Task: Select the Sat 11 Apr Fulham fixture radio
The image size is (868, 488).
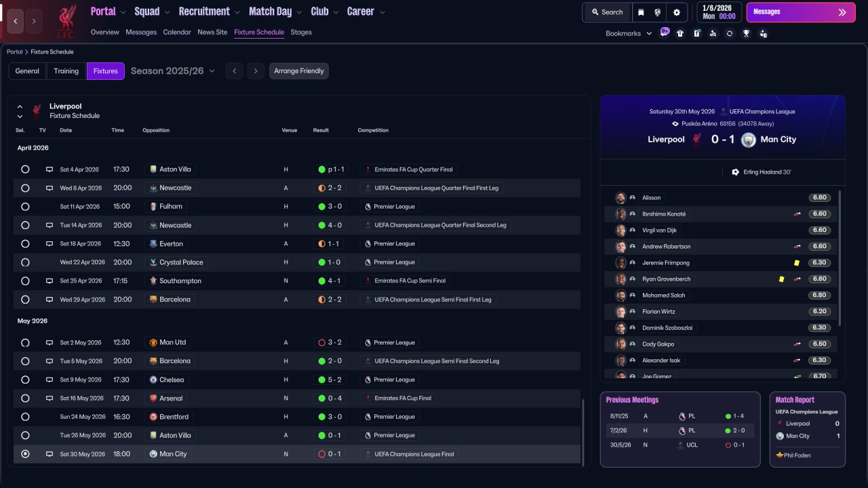Action: [25, 207]
